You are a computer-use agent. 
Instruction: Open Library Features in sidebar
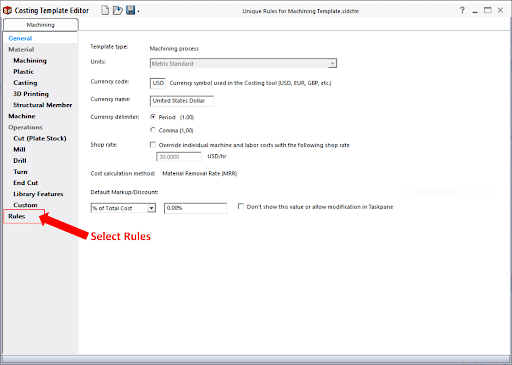coord(38,194)
